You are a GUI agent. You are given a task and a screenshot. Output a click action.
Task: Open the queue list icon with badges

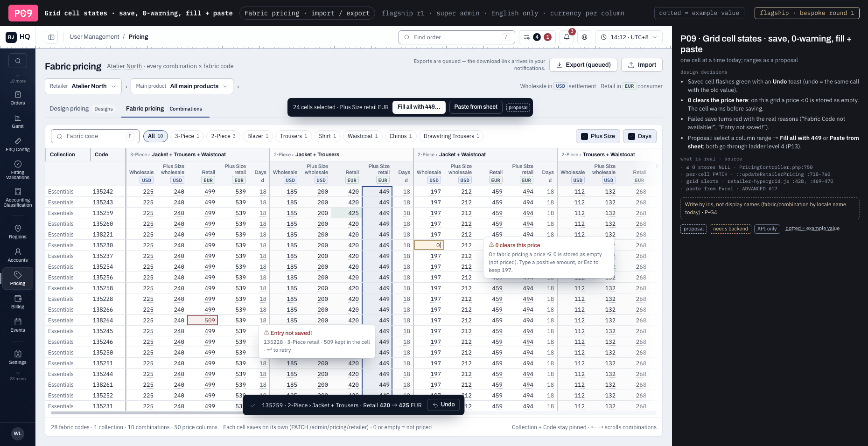click(x=537, y=37)
